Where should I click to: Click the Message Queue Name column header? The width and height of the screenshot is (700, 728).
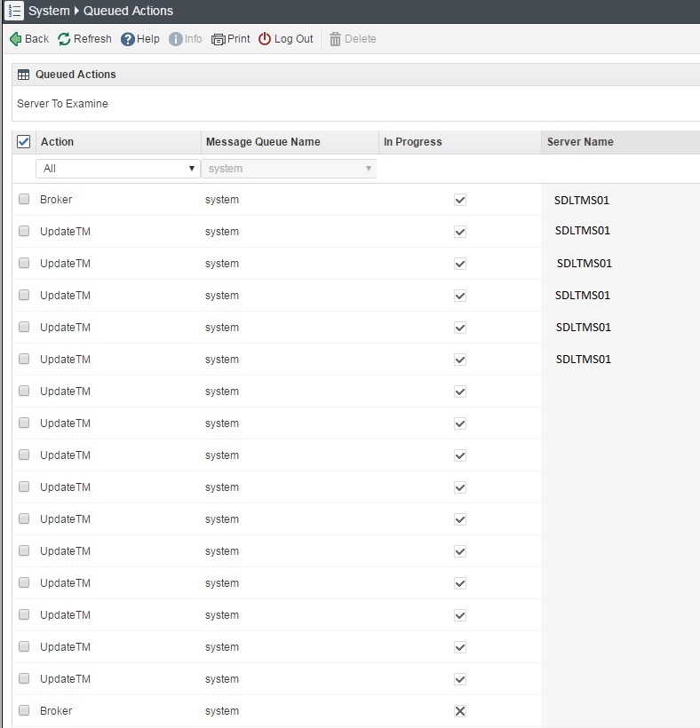click(263, 142)
